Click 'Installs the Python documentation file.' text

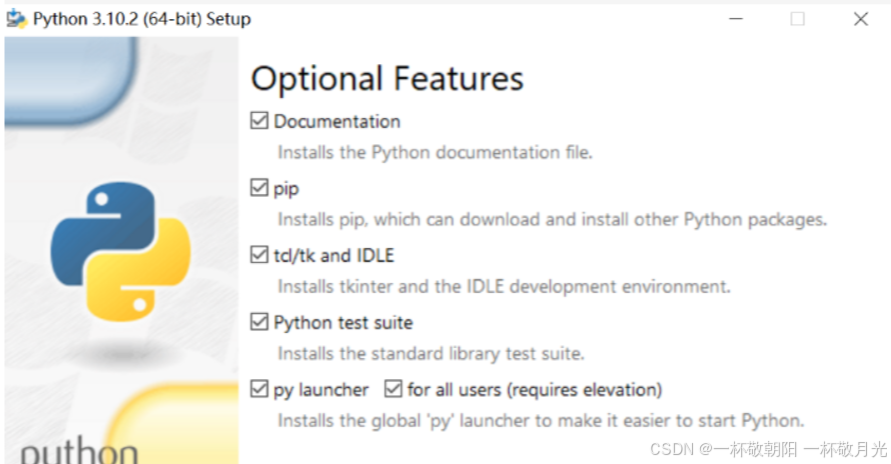pyautogui.click(x=435, y=152)
